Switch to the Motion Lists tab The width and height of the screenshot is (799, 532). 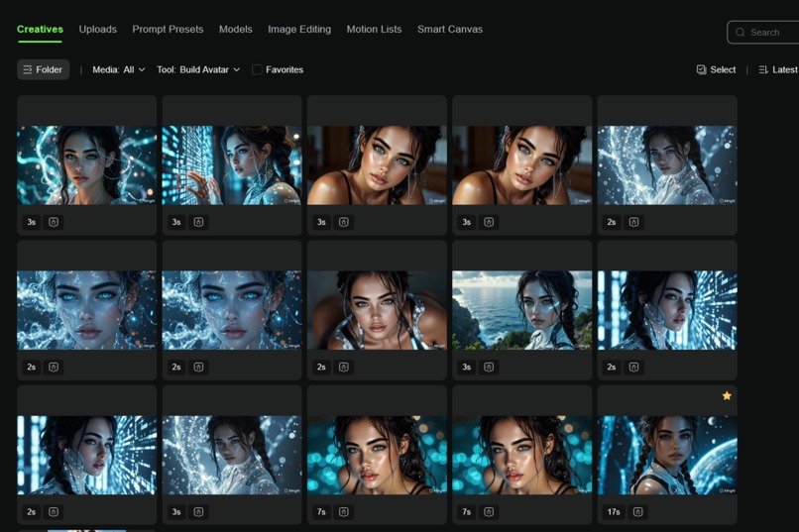[x=374, y=29]
